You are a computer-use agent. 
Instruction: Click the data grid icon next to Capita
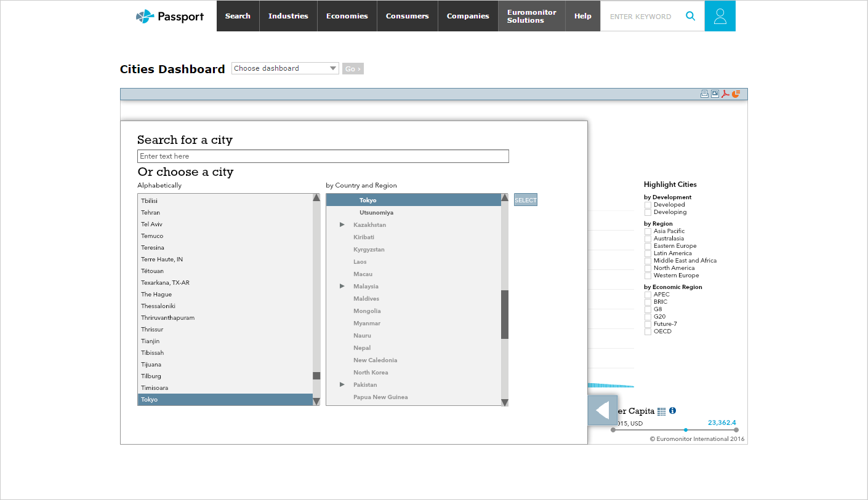661,411
